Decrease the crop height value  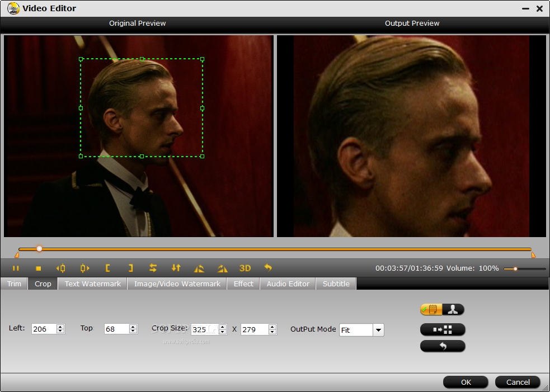click(x=272, y=332)
